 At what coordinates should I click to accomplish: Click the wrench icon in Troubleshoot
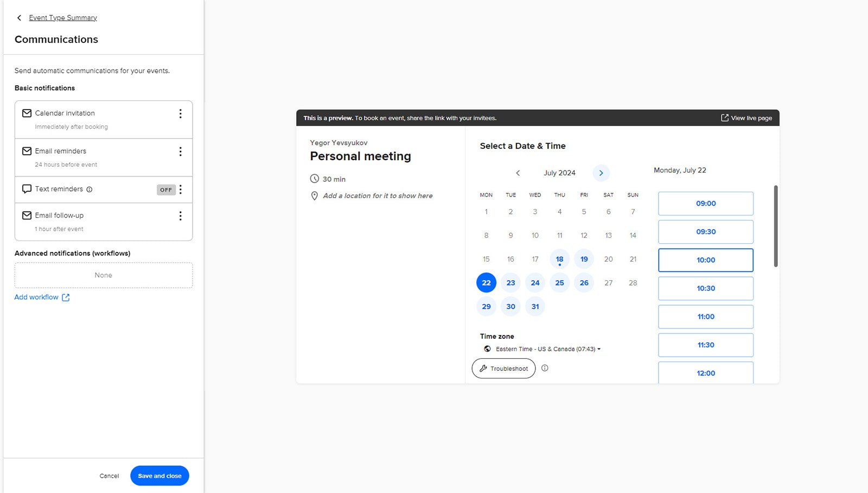tap(483, 368)
